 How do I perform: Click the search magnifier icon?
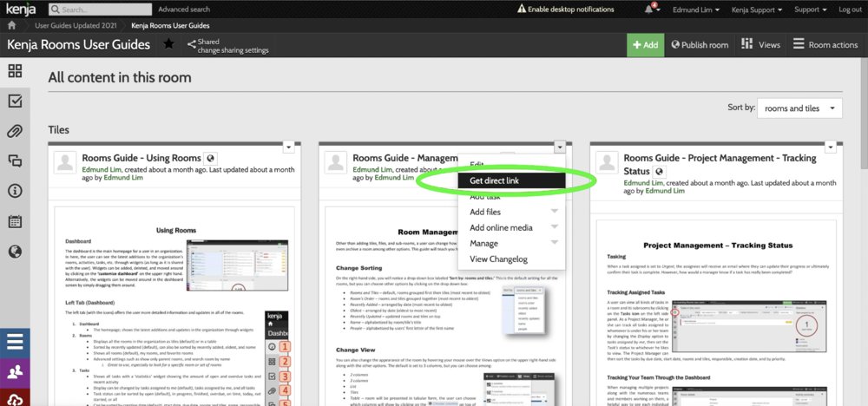click(56, 10)
